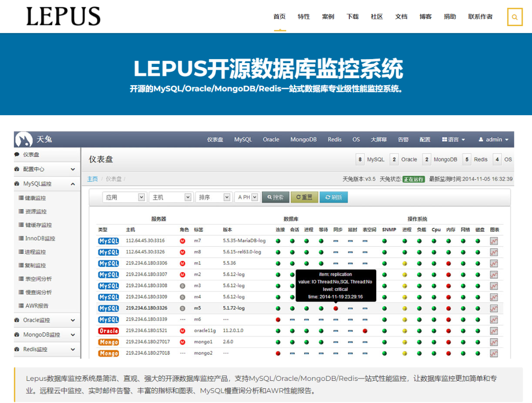Collapse the MySQL监控 sidebar section
This screenshot has height=403, width=532.
pos(47,184)
